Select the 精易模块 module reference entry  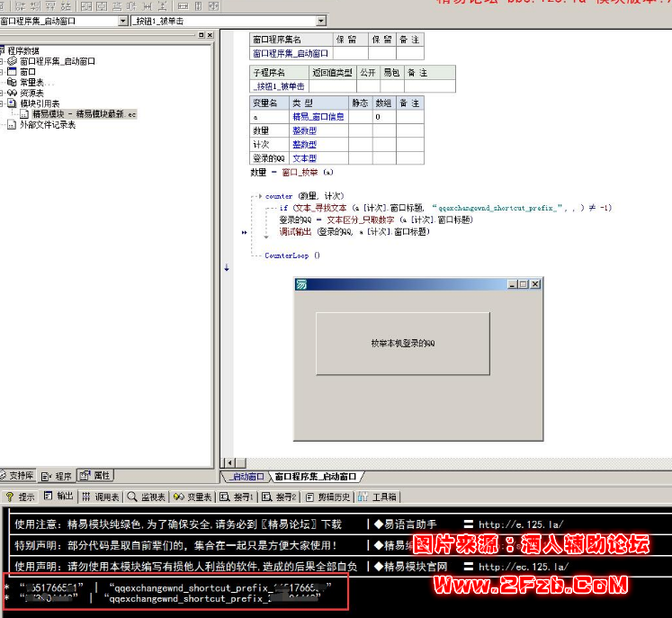(83, 114)
